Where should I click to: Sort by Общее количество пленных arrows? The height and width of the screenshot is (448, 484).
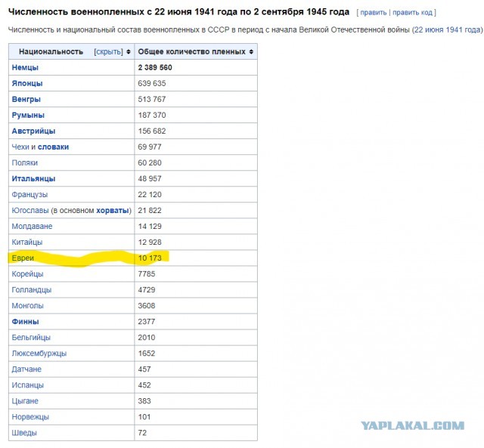click(251, 52)
